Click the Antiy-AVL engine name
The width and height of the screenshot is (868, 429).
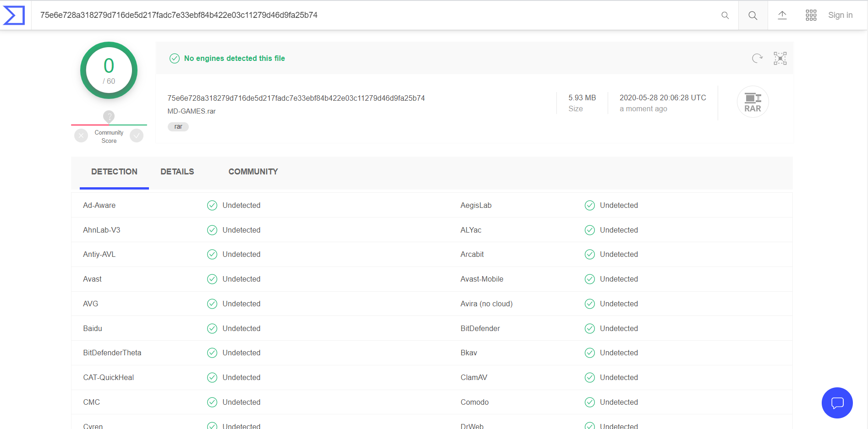[99, 254]
